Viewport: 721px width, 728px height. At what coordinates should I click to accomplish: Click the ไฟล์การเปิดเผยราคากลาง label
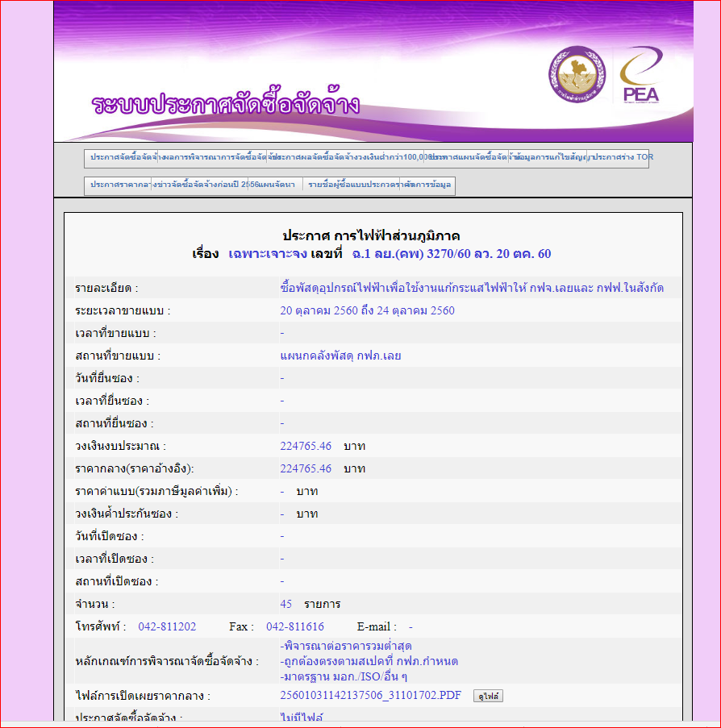pos(143,696)
